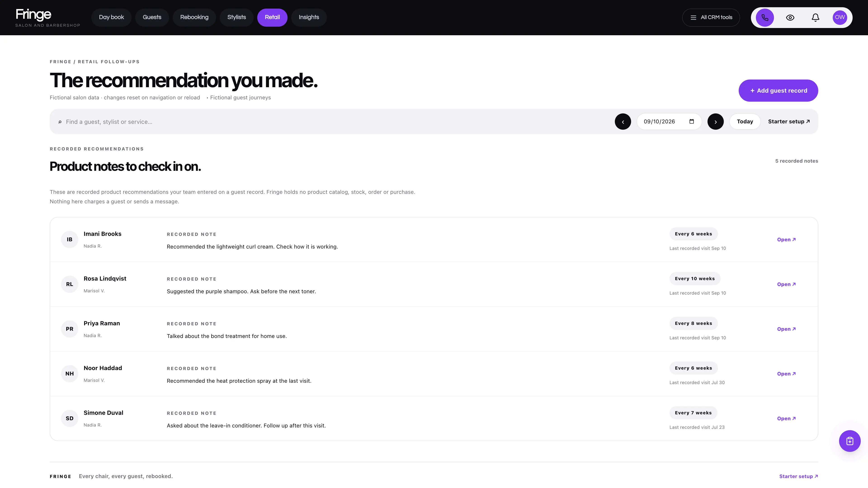The width and height of the screenshot is (868, 488).
Task: Click the 5 recorded notes count
Action: click(x=797, y=161)
